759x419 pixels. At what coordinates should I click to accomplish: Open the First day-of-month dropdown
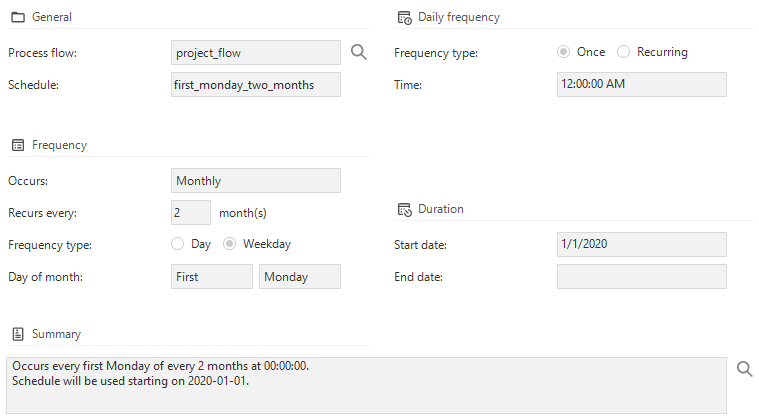[x=212, y=277]
